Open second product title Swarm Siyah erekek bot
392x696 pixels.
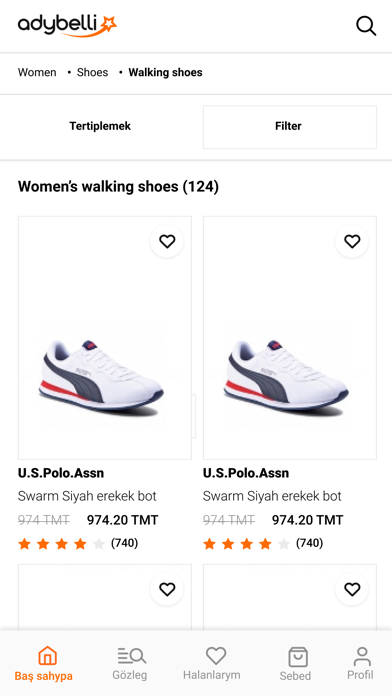coord(272,496)
